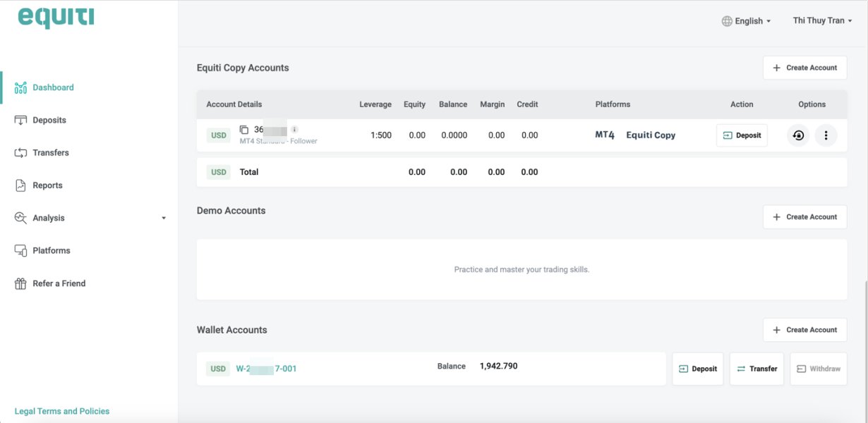Expand the Analysis sidebar submenu
Image resolution: width=868 pixels, height=423 pixels.
[x=164, y=219]
